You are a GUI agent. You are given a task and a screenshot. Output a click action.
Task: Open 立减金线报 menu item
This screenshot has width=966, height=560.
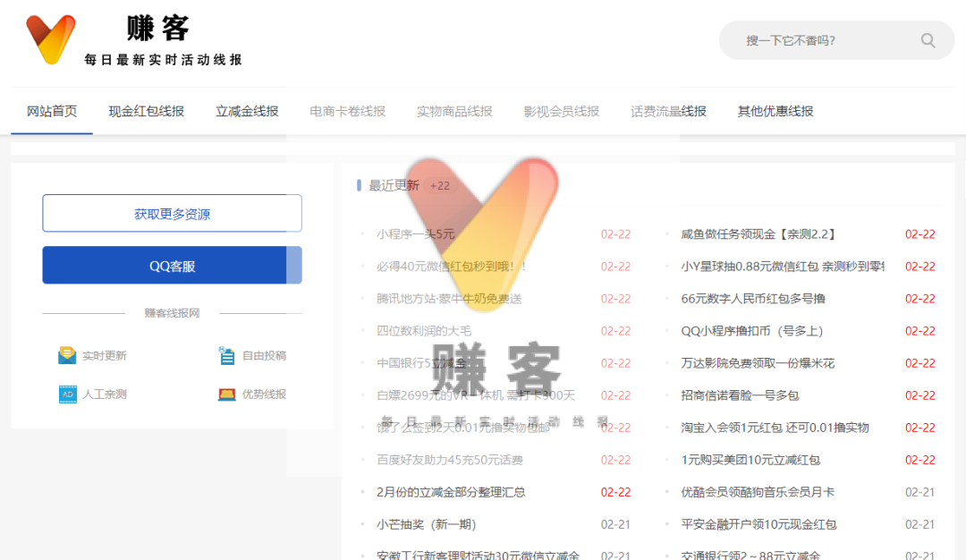(x=247, y=112)
